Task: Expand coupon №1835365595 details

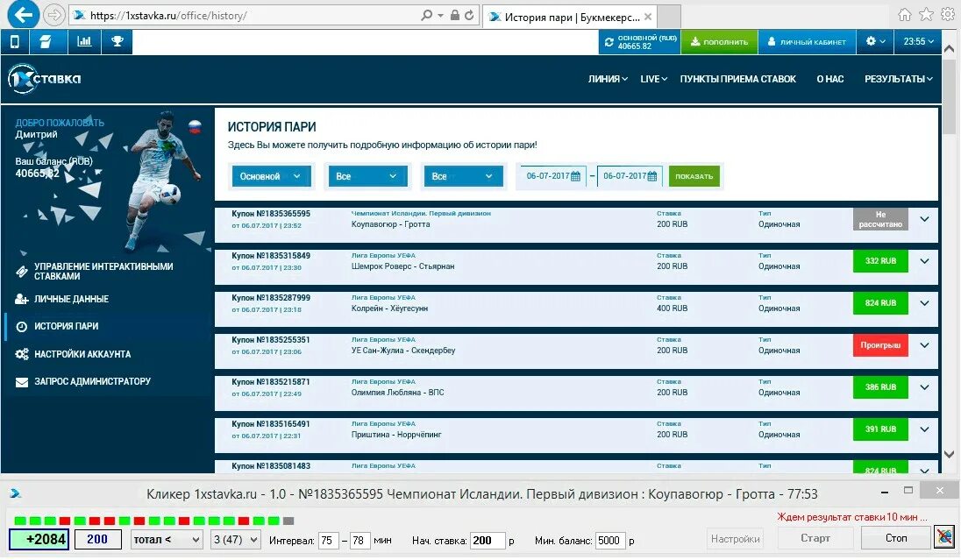Action: [x=924, y=219]
